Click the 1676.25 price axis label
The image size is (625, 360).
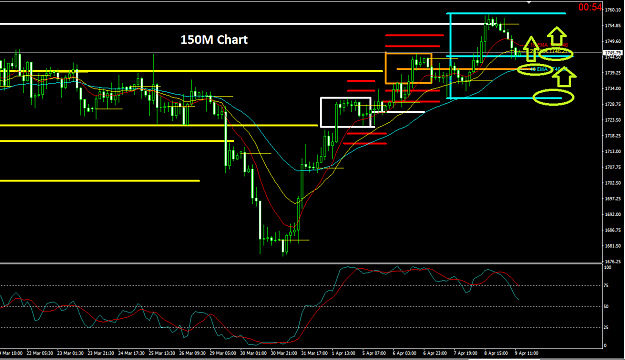[x=613, y=262]
